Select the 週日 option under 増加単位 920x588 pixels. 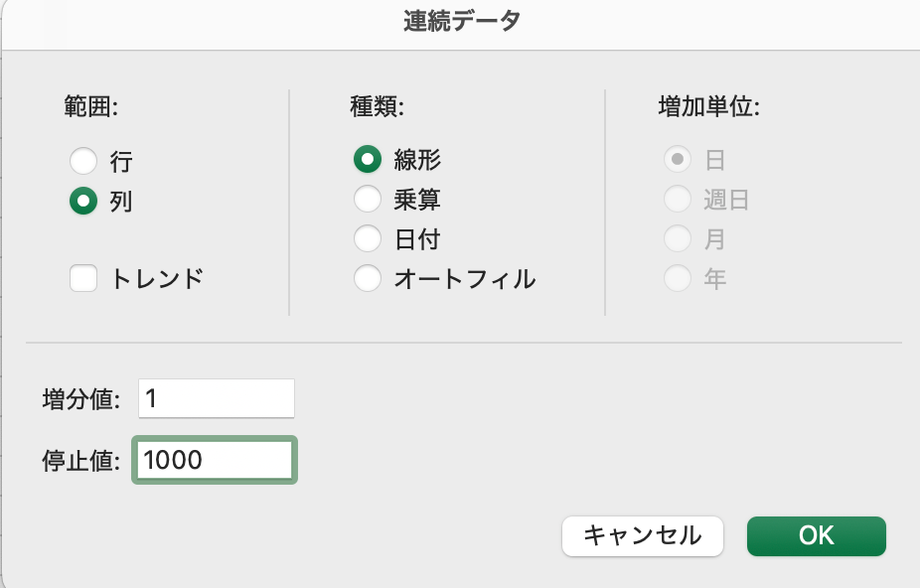677,200
